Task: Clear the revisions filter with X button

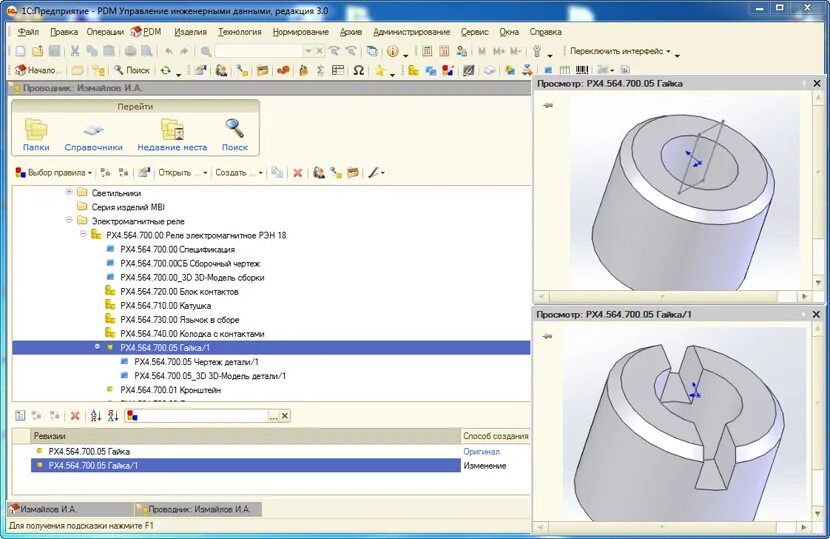Action: [285, 416]
